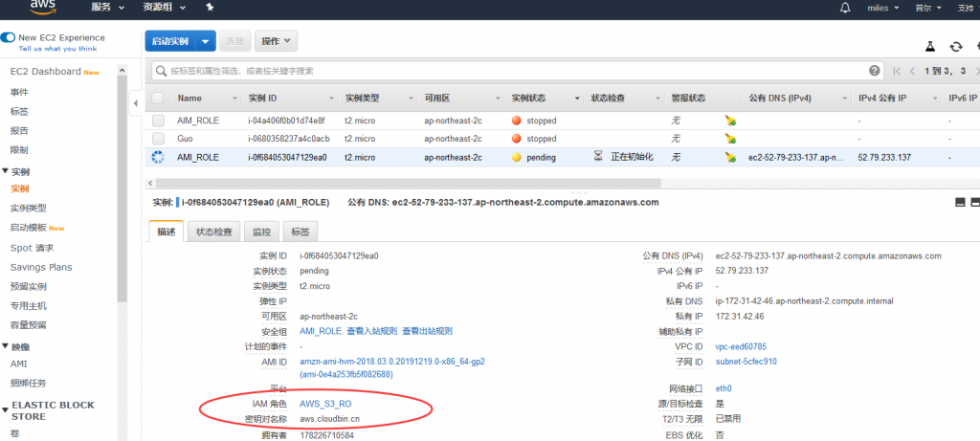Deselect the AMI_ROLE instance checkbox
The image size is (980, 441).
[158, 158]
